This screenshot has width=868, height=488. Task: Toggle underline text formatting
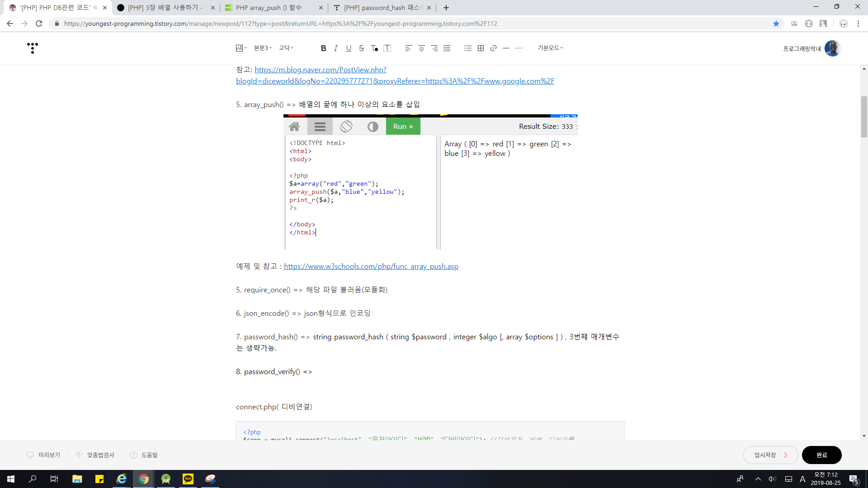(x=349, y=48)
